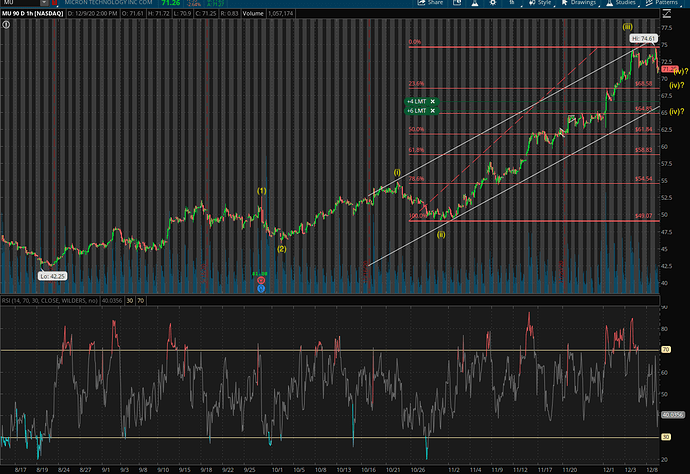690x474 pixels.
Task: Click the RSI study label
Action: coord(50,301)
